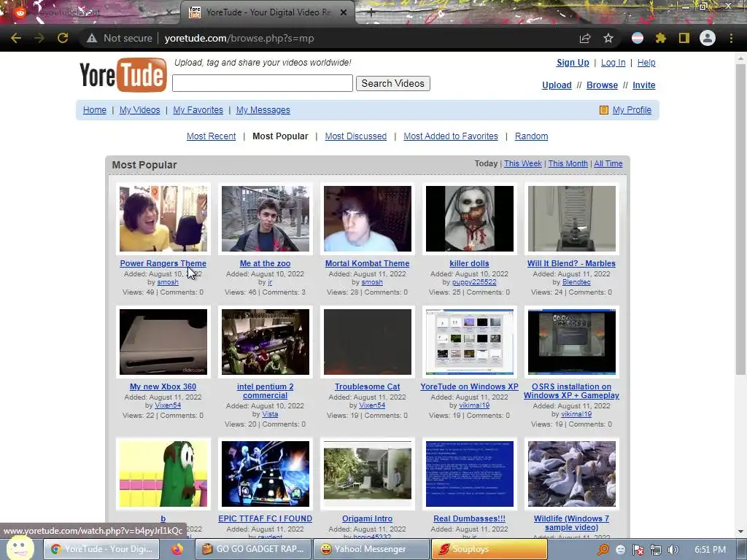Open uploader puppy225522 profile link

474,282
